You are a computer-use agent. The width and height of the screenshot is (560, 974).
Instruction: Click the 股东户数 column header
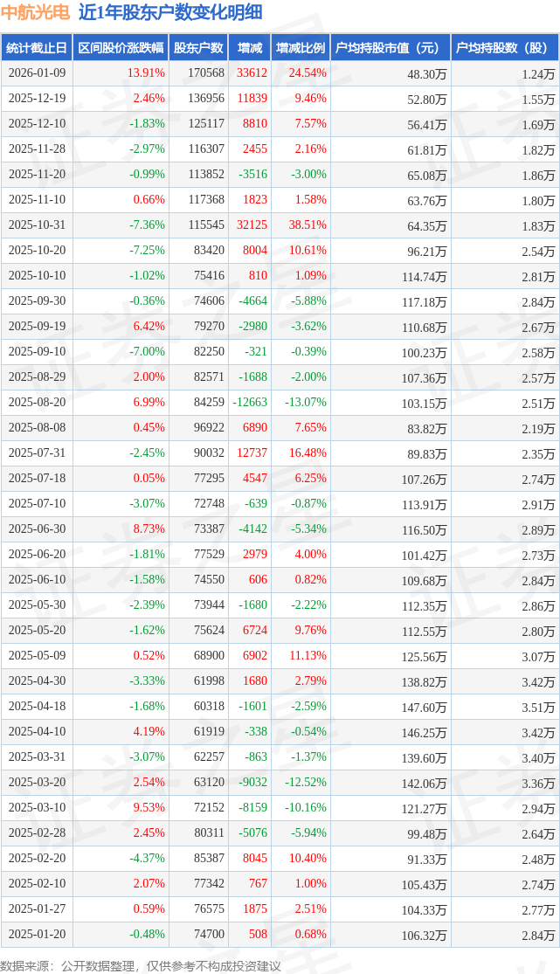[x=198, y=48]
